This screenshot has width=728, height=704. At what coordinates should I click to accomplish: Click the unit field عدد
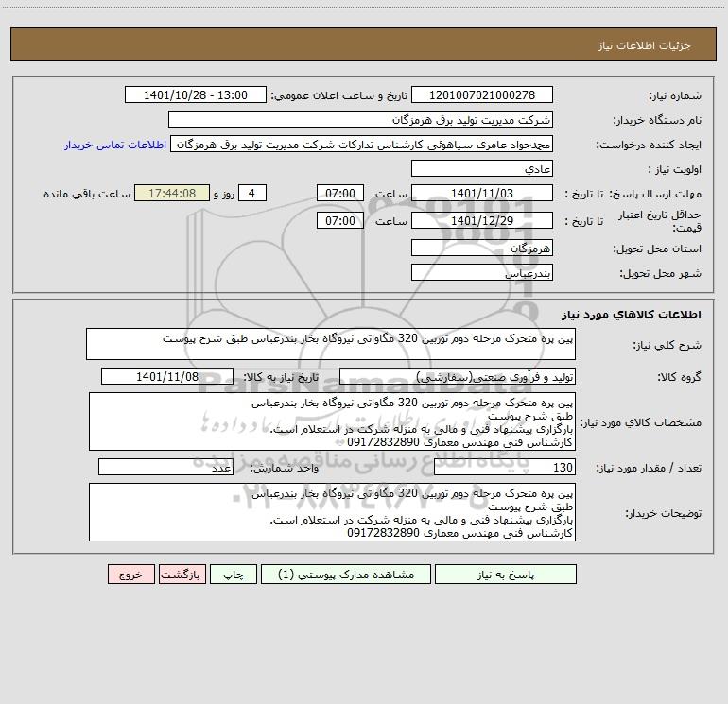(x=165, y=467)
